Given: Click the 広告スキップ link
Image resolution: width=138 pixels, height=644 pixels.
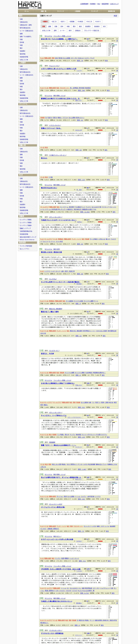Looking at the screenshot, I should [114, 4].
